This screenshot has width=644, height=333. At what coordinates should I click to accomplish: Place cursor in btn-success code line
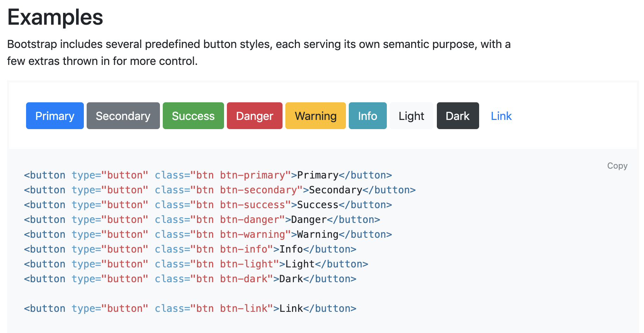(208, 205)
